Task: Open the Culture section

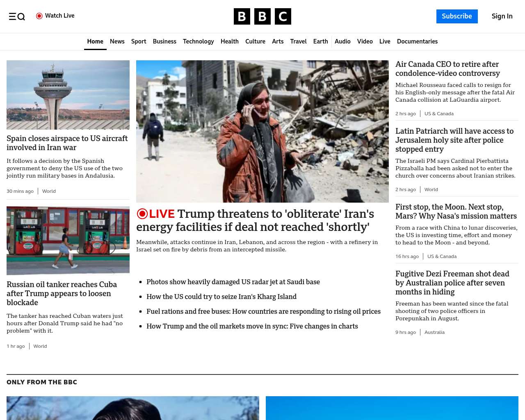Action: 255,41
